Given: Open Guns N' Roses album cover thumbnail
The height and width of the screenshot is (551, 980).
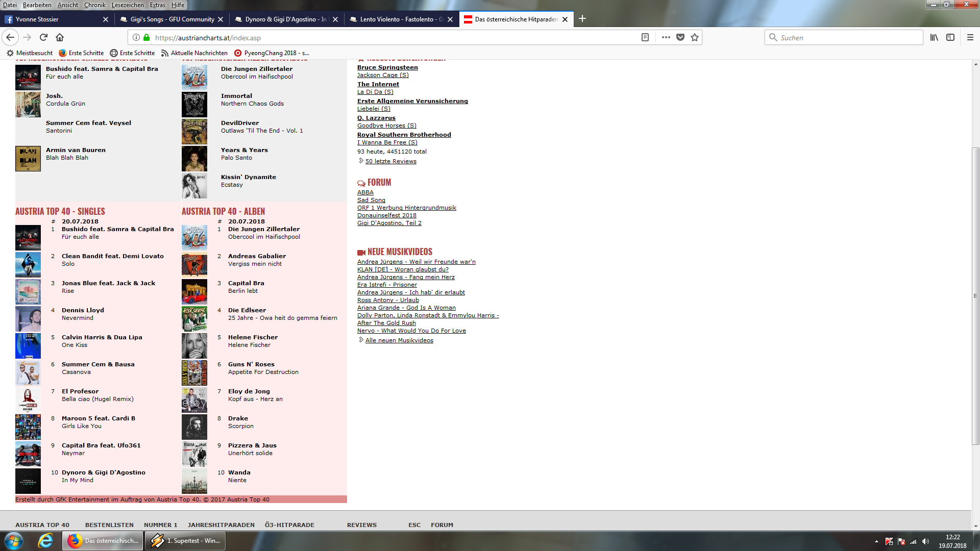Looking at the screenshot, I should [x=194, y=372].
